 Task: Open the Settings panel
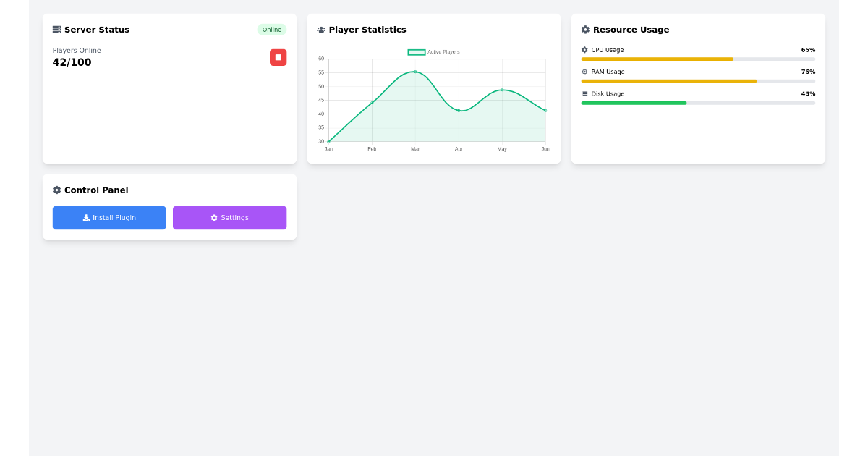click(229, 217)
